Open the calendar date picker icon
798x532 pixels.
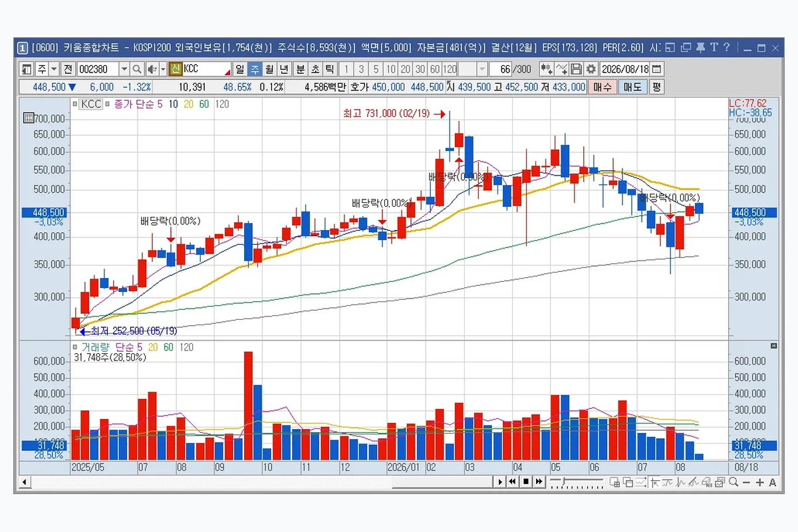tap(656, 69)
